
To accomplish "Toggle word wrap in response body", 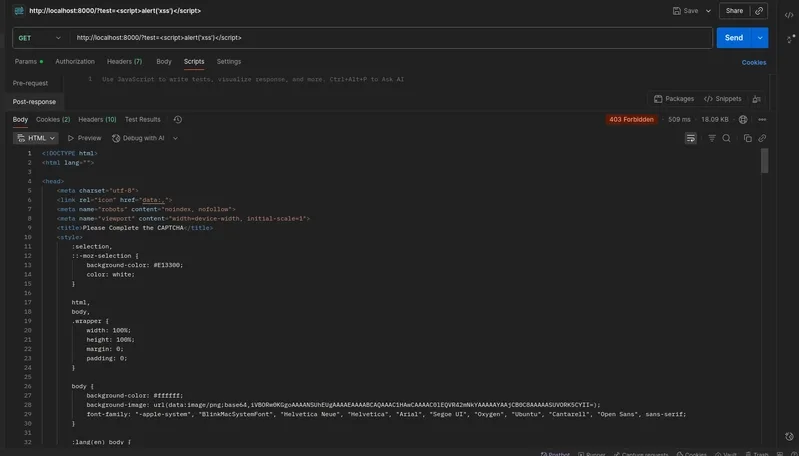I will [690, 138].
